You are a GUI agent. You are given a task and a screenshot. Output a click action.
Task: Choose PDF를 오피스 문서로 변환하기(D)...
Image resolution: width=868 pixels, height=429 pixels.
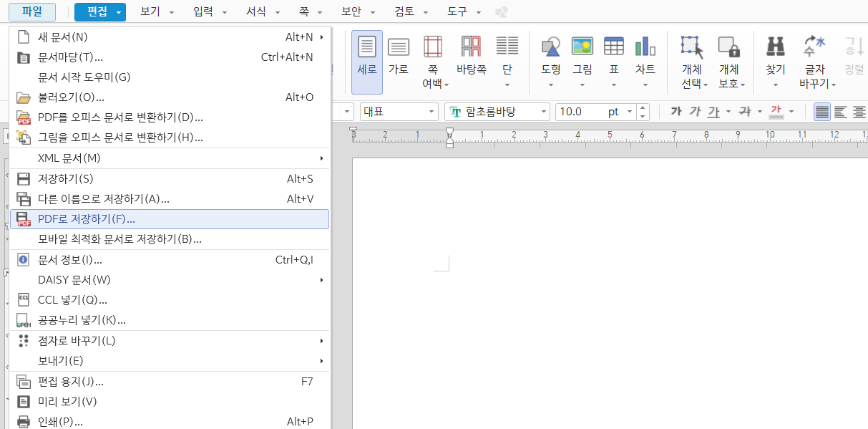click(x=170, y=117)
